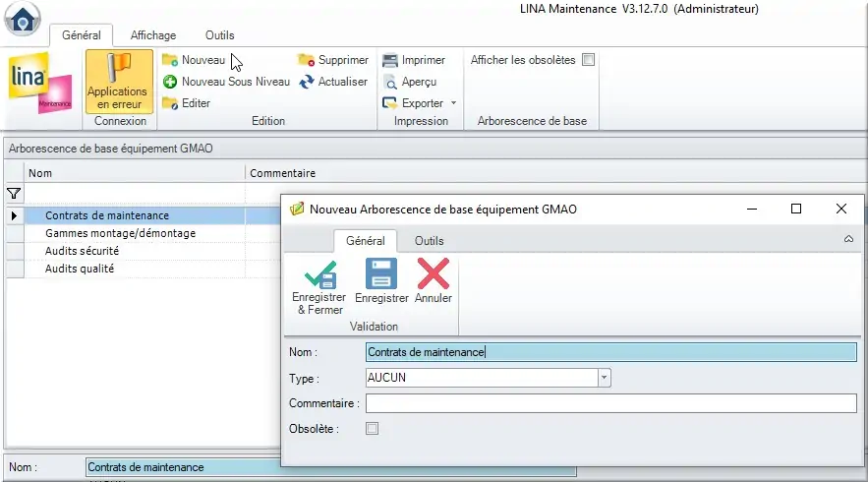Viewport: 868px width, 482px height.
Task: Minimize the Nouveau Arborescence dialog
Action: [752, 209]
